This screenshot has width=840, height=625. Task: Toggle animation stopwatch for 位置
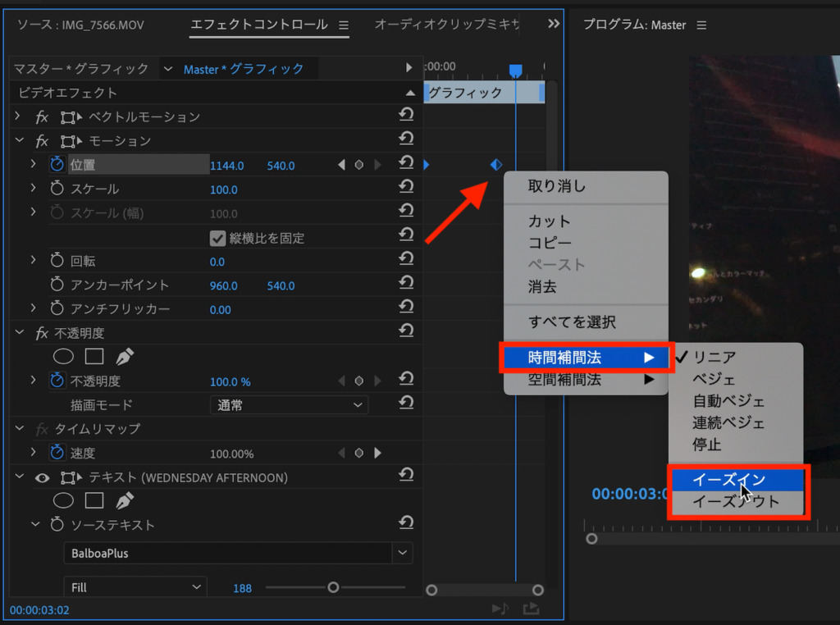[x=57, y=164]
